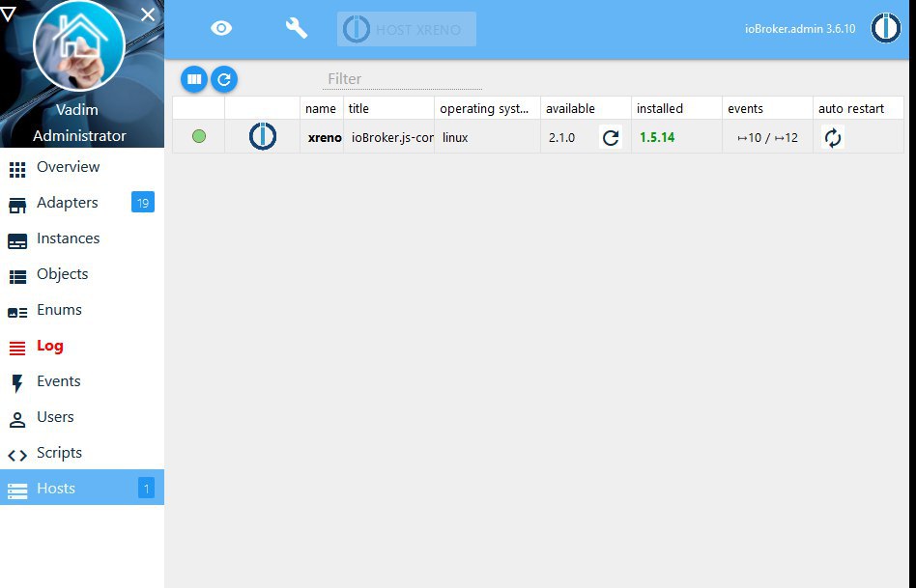Open Users from the sidebar

82,417
